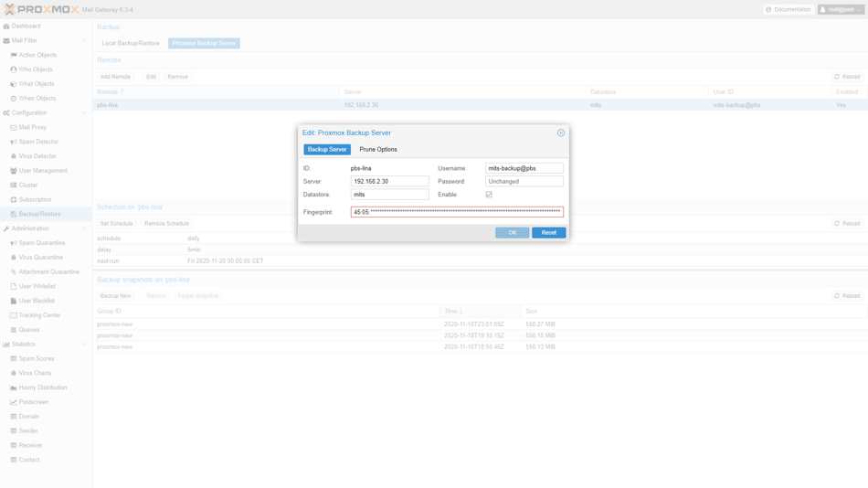Click the Datastore input field
The height and width of the screenshot is (488, 868).
tap(390, 195)
